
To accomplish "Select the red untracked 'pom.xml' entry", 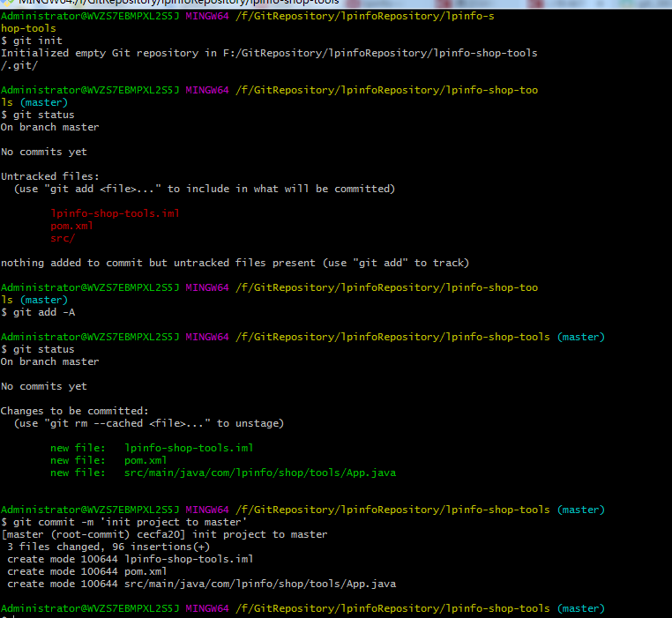I will pyautogui.click(x=71, y=226).
